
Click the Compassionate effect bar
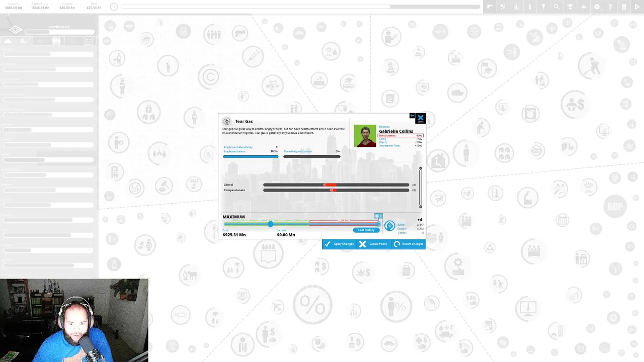(x=336, y=190)
